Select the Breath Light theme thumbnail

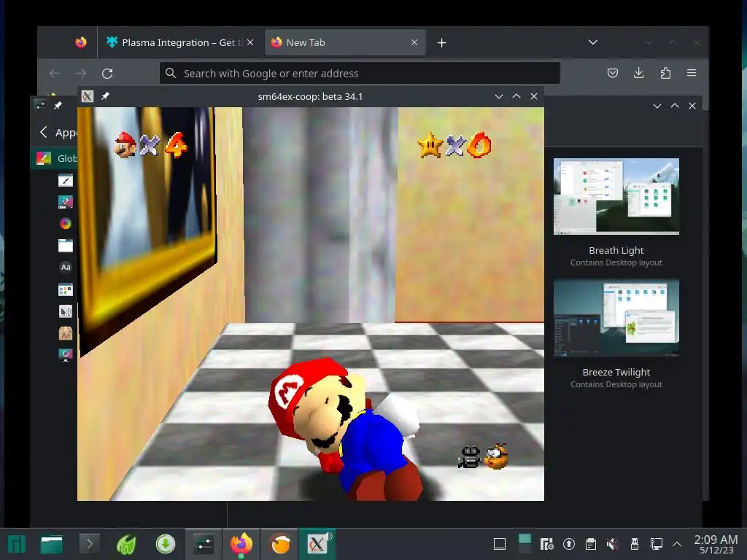616,196
